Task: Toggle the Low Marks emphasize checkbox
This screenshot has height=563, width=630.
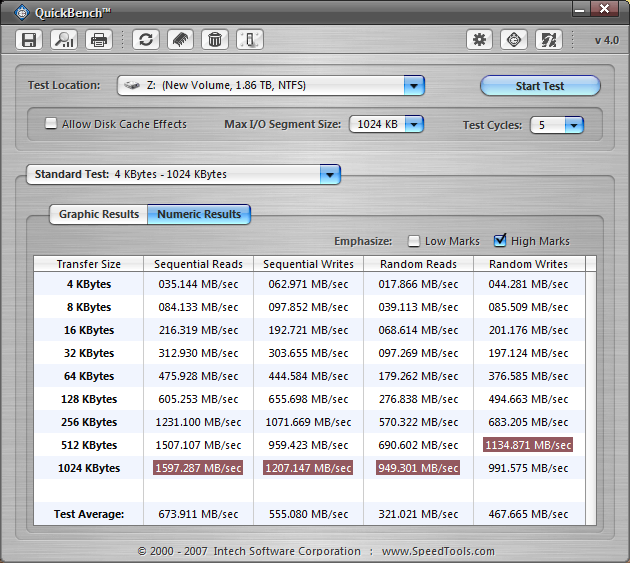Action: click(x=414, y=241)
